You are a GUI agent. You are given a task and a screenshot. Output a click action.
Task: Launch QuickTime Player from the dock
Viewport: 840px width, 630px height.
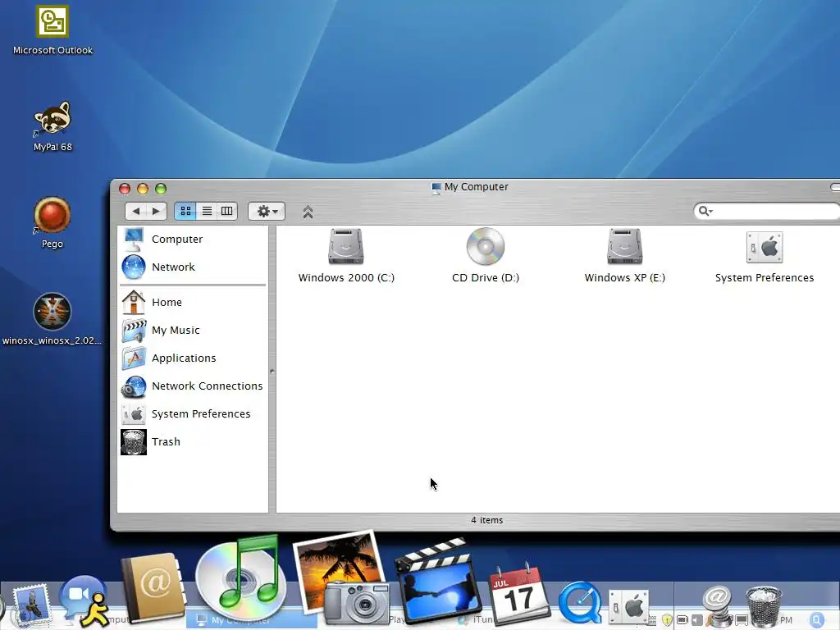580,602
